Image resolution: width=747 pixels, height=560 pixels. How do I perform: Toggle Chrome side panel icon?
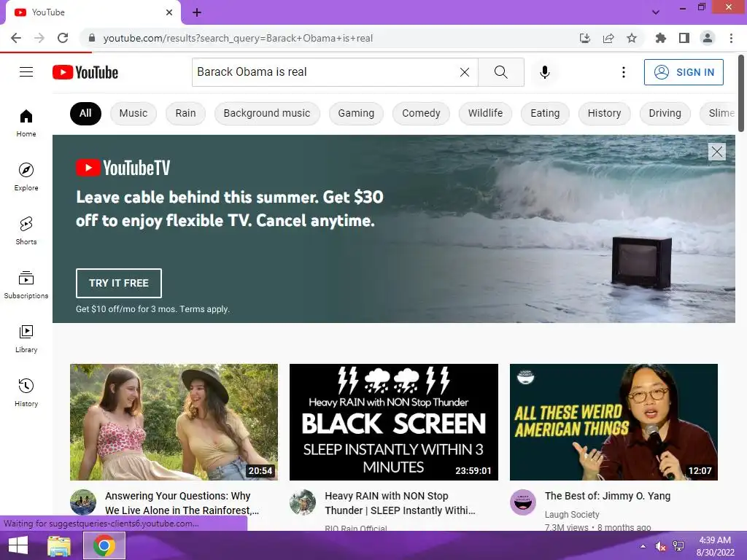pos(684,38)
